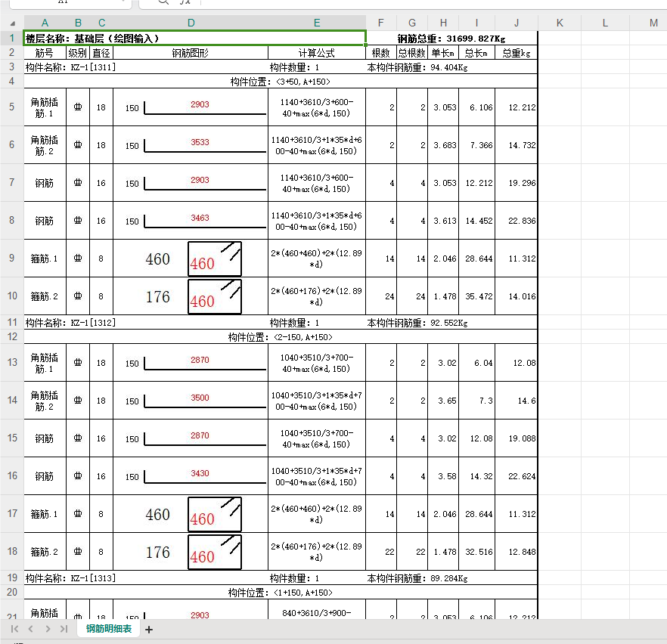Click the magnifier icon beside fx
The image size is (667, 644).
pos(163,2)
